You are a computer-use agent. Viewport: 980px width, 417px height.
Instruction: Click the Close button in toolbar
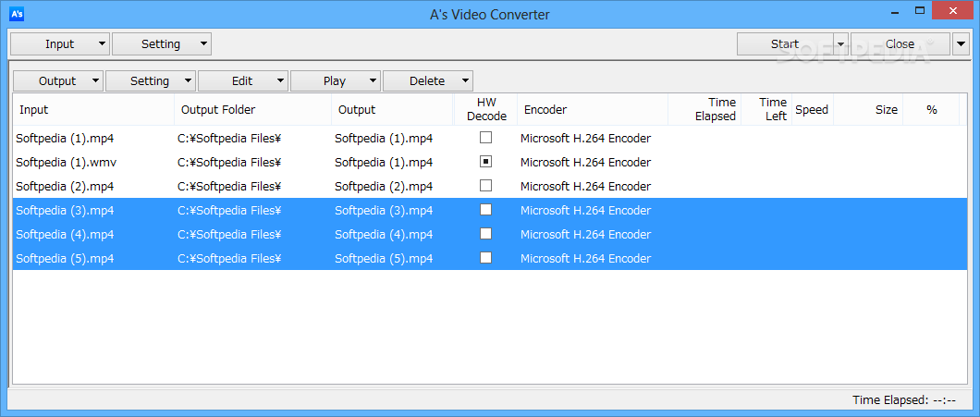click(900, 43)
